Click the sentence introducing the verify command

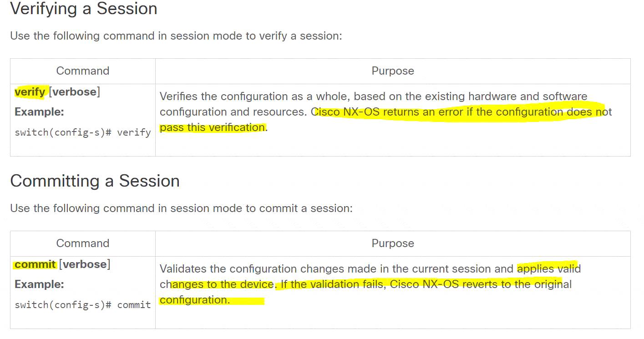(x=176, y=35)
